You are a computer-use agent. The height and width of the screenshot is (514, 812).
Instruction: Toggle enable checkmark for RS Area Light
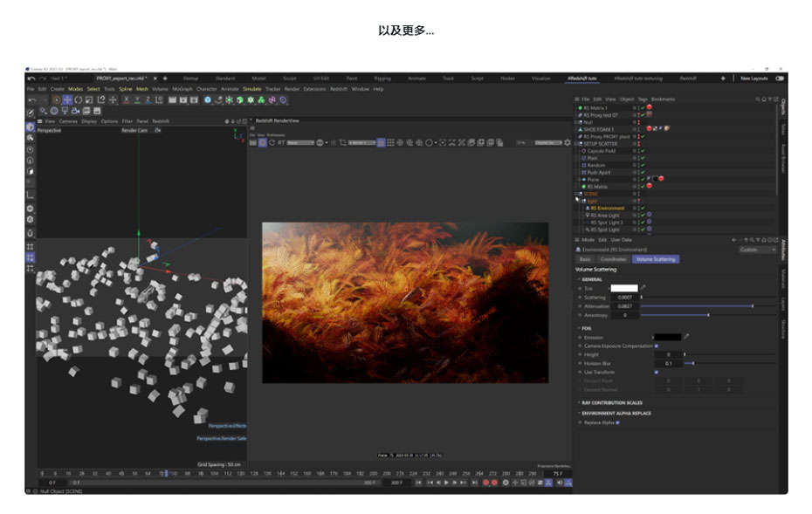point(643,215)
